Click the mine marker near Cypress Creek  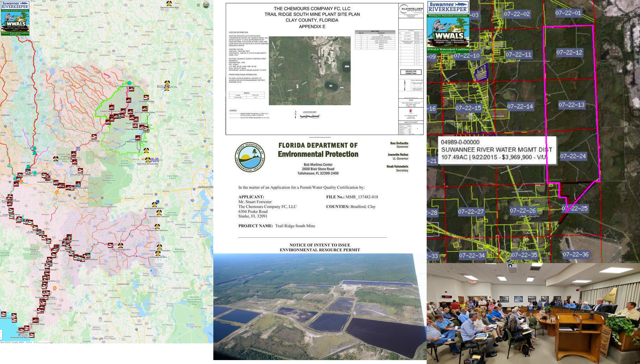[56, 159]
